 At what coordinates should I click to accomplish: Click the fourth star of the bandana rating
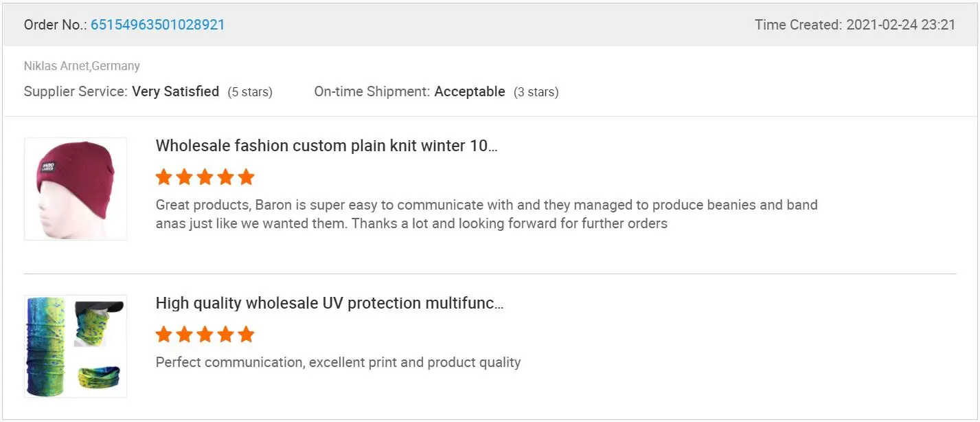click(x=225, y=335)
